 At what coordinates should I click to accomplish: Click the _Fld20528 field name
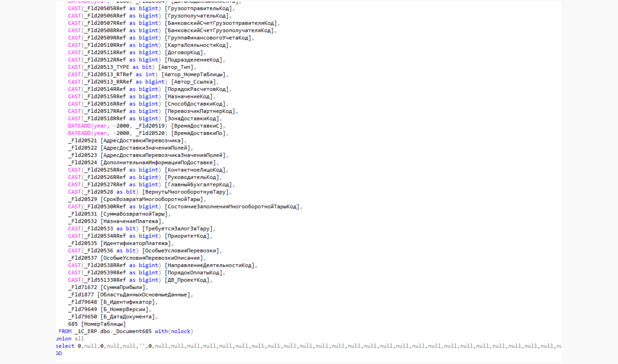tap(99, 192)
